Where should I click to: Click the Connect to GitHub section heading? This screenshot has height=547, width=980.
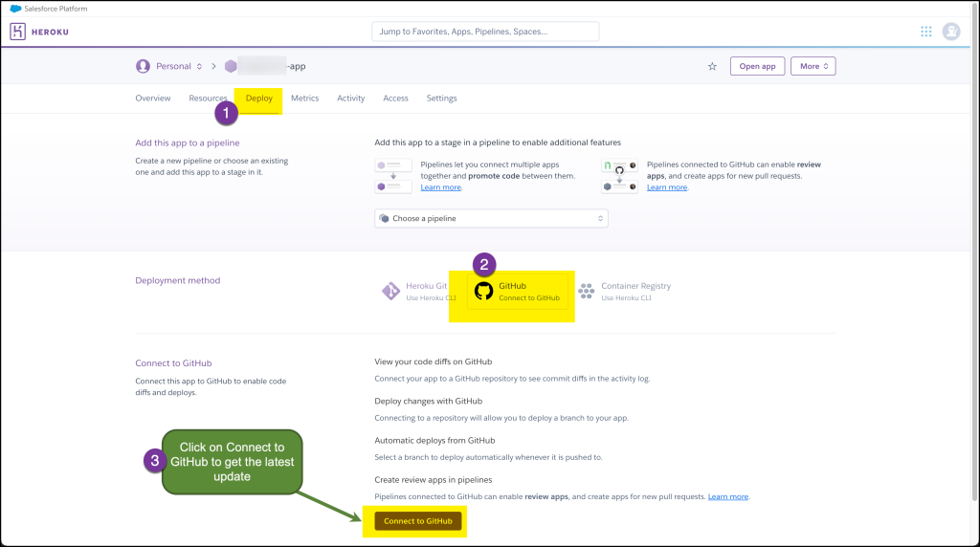coord(173,363)
